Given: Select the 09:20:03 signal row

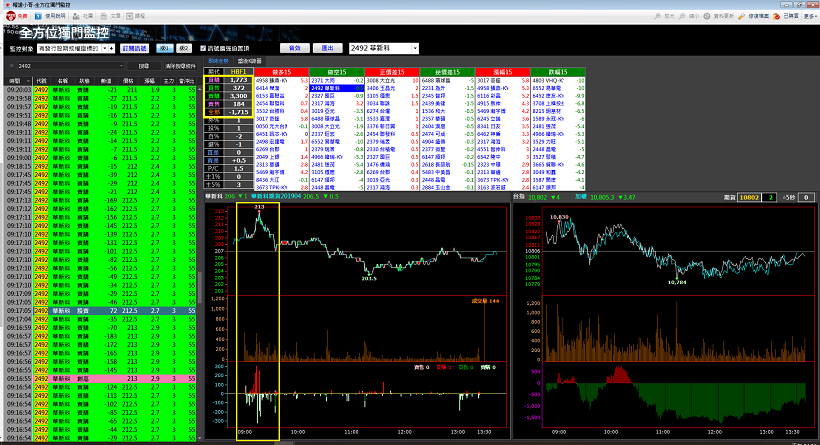Looking at the screenshot, I should [x=101, y=90].
